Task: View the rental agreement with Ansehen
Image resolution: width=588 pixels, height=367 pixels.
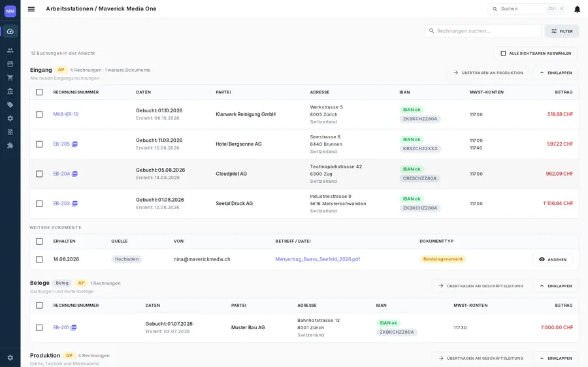Action: pos(553,259)
